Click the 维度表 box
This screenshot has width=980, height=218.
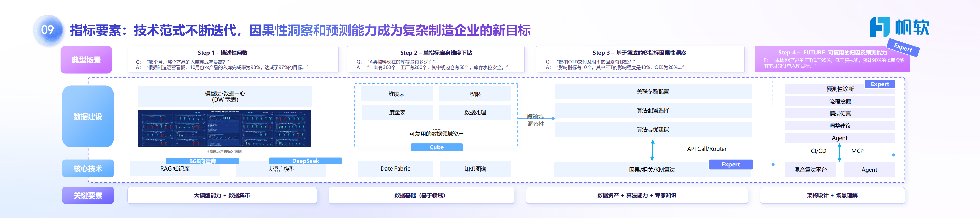[x=397, y=94]
